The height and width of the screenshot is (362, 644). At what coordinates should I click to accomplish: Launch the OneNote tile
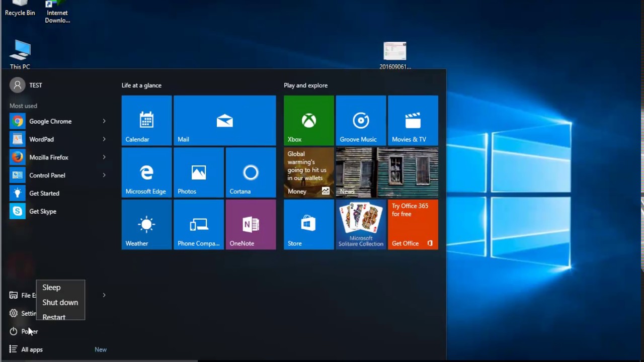tap(251, 225)
